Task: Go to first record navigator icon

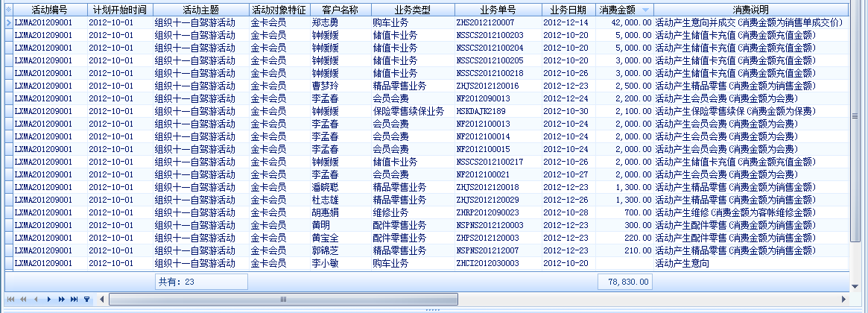Action: point(11,299)
